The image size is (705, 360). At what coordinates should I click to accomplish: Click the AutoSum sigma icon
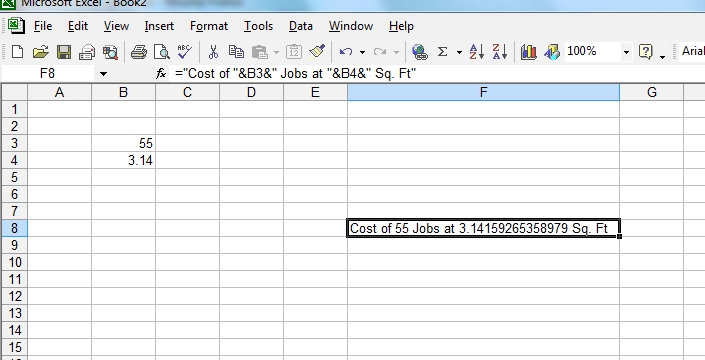[x=442, y=52]
